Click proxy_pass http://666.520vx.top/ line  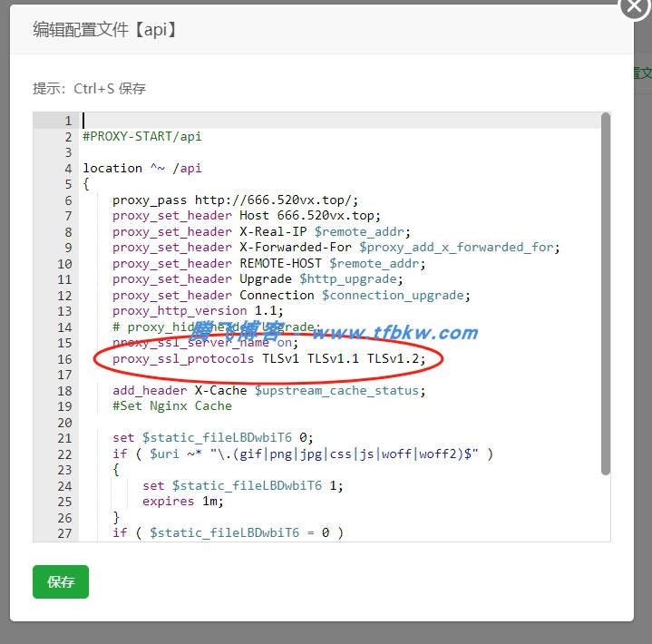pos(236,200)
